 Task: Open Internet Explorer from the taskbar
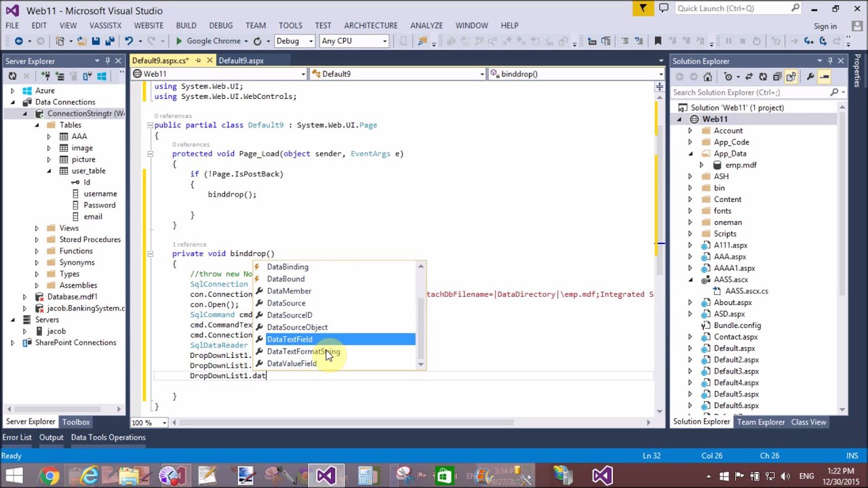pos(88,476)
